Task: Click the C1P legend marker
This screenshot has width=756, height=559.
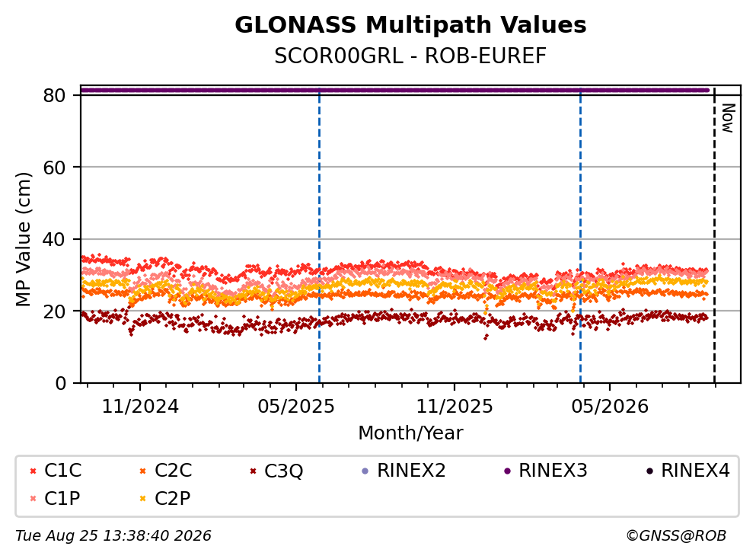Action: (33, 499)
